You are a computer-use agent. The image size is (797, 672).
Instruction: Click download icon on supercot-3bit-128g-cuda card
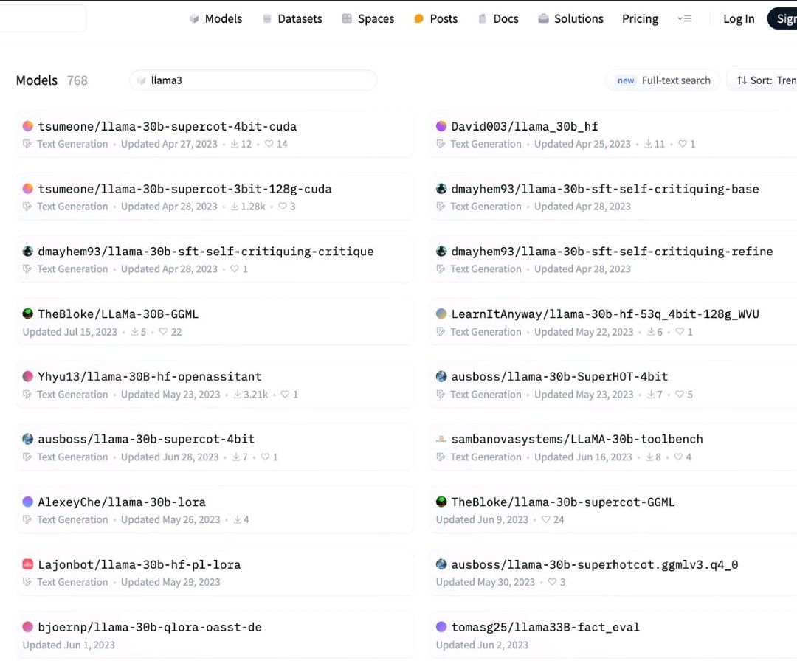point(235,207)
